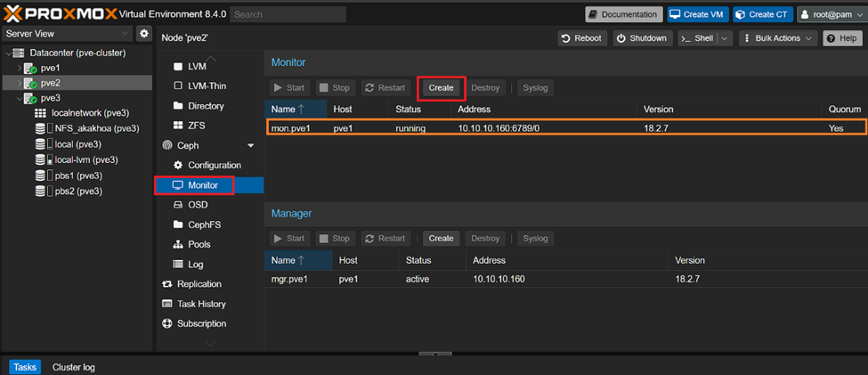Screen dimensions: 868x375
Task: Click Create button in Manager toolbar
Action: [441, 239]
